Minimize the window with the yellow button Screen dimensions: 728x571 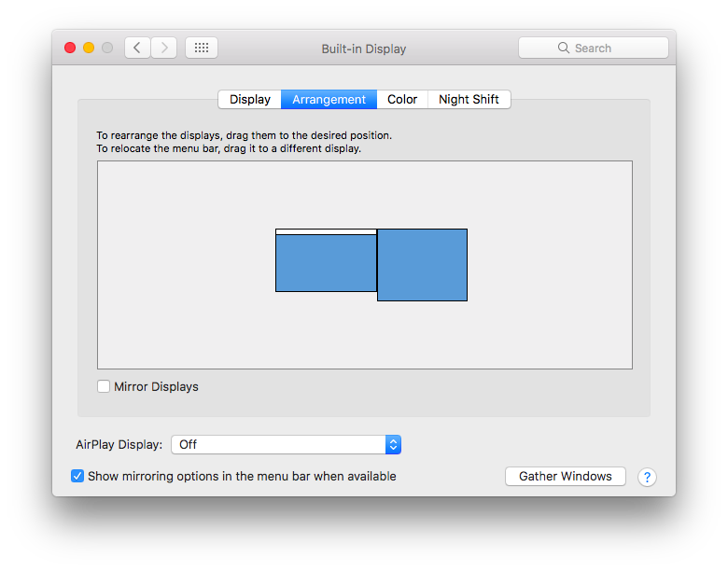click(89, 48)
